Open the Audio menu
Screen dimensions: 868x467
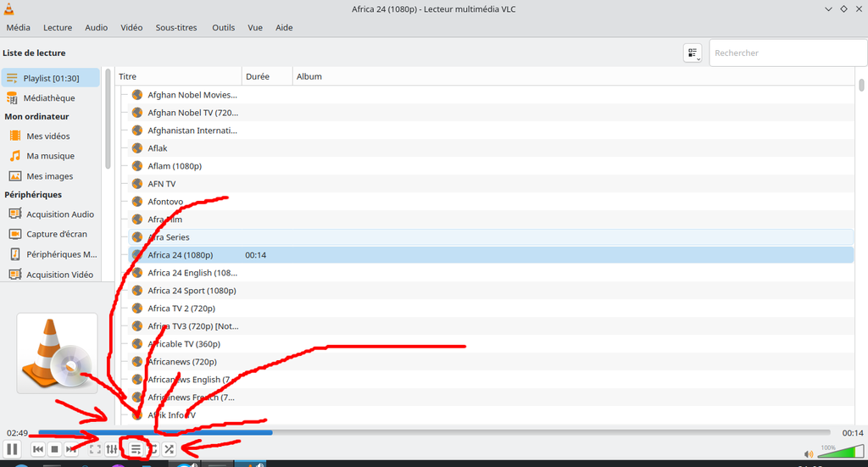97,28
